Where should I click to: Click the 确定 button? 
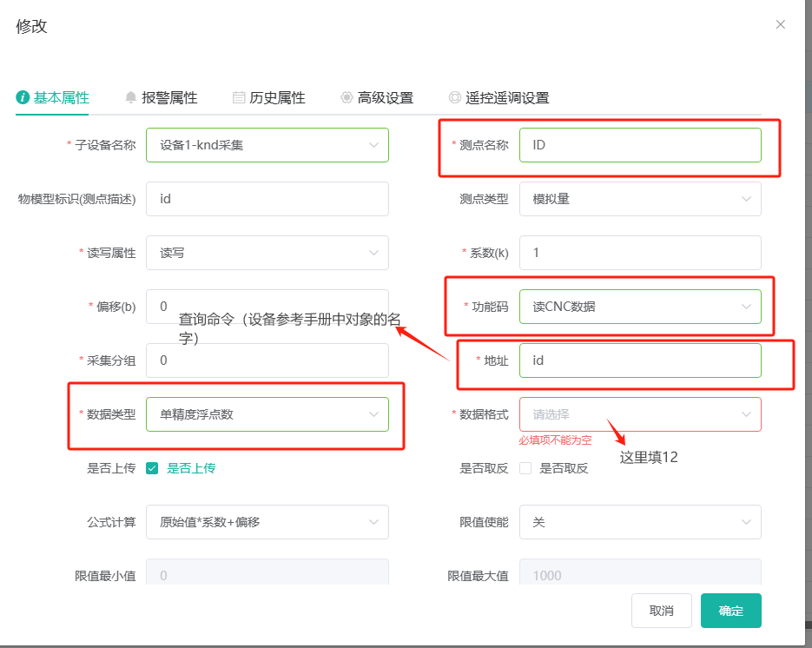pyautogui.click(x=730, y=611)
